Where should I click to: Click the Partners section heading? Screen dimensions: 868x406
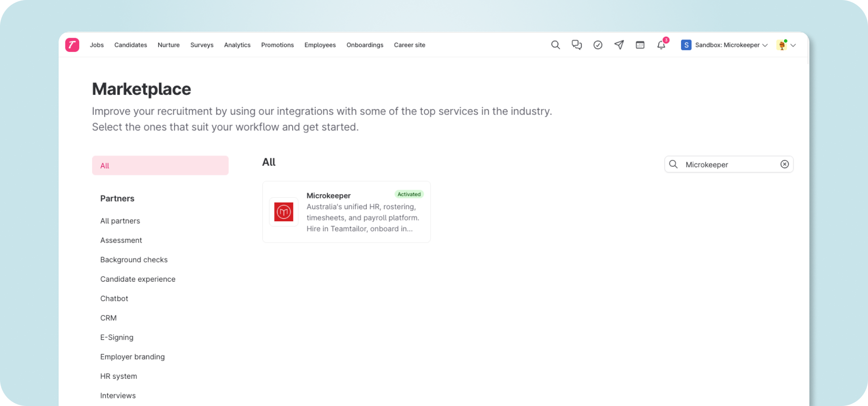(x=117, y=199)
